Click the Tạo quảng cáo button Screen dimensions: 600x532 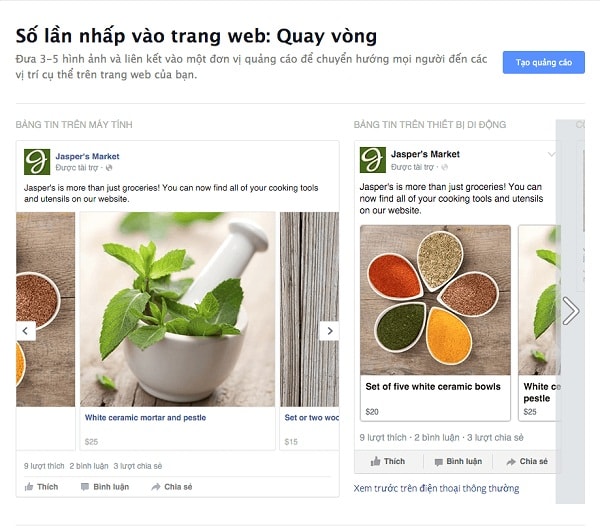[x=543, y=62]
